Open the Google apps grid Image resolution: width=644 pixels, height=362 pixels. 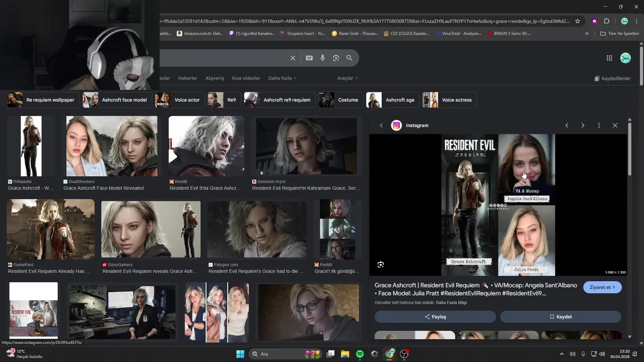609,58
